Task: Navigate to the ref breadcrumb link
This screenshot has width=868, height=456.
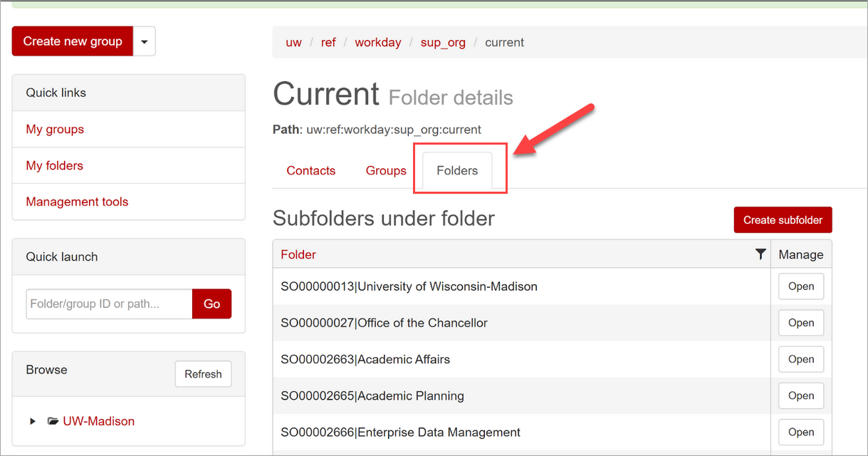Action: point(328,42)
